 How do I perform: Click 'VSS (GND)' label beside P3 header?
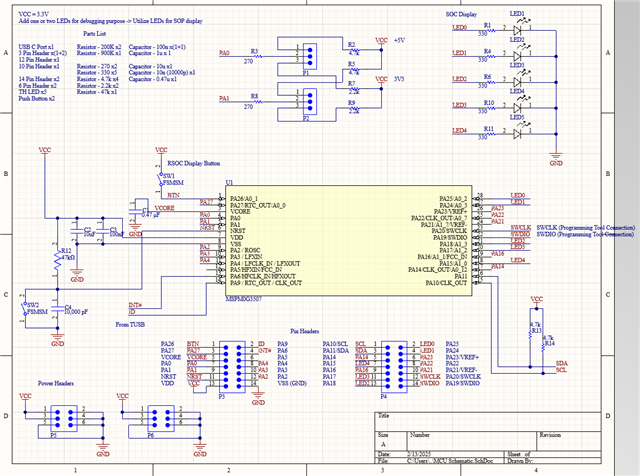point(292,383)
